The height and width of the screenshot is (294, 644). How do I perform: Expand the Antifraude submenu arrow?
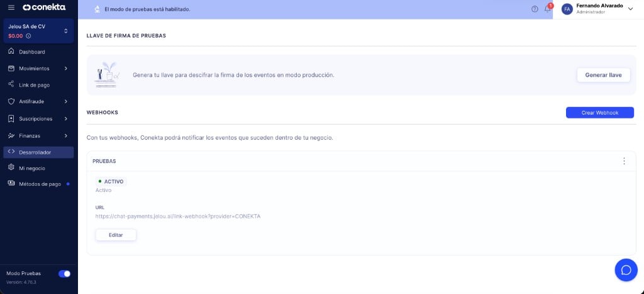tap(65, 101)
